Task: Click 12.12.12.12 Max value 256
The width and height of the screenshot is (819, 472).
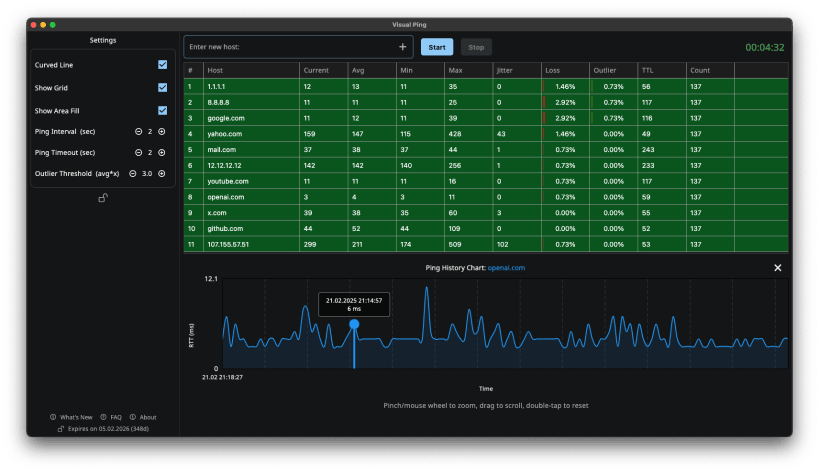Action: click(455, 166)
